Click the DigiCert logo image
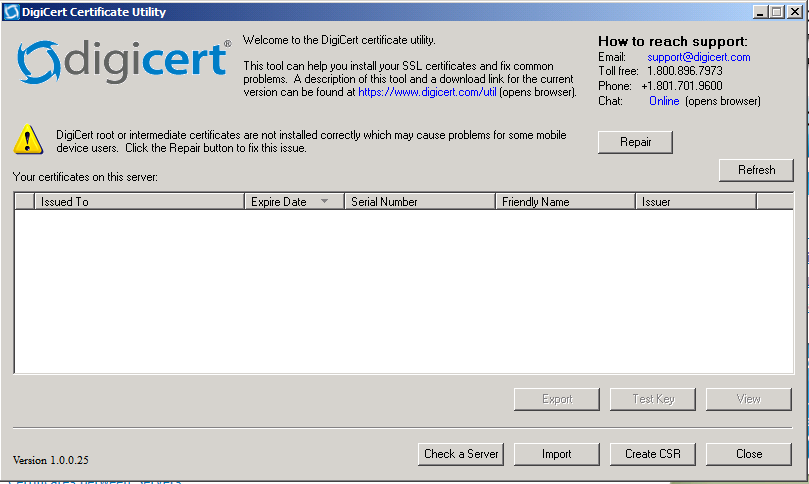 [x=124, y=61]
